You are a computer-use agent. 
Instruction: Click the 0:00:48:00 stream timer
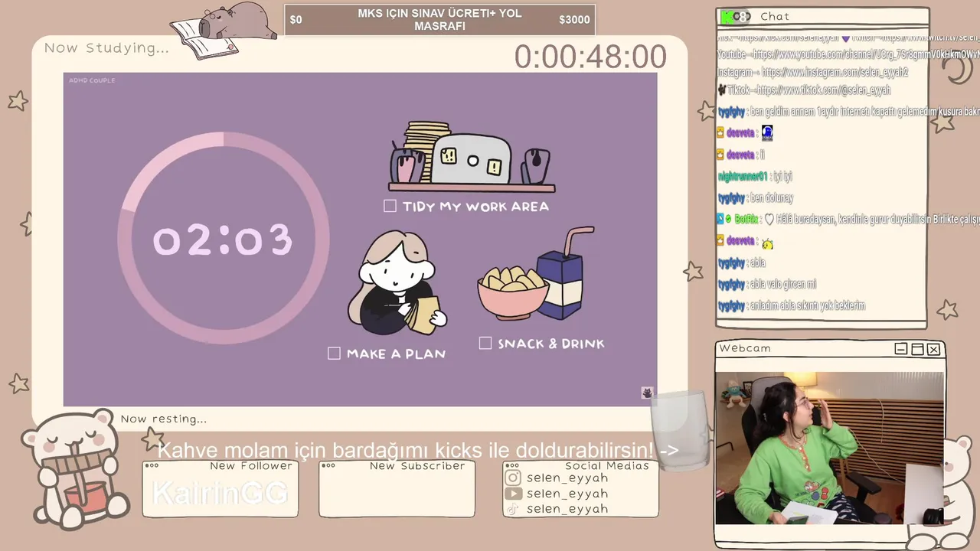pyautogui.click(x=590, y=57)
